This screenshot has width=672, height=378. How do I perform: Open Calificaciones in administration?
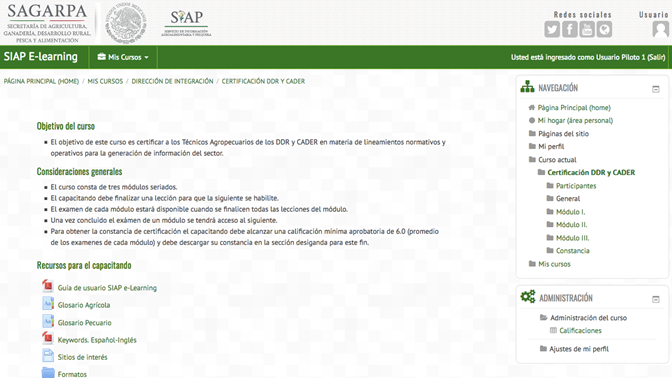(580, 330)
